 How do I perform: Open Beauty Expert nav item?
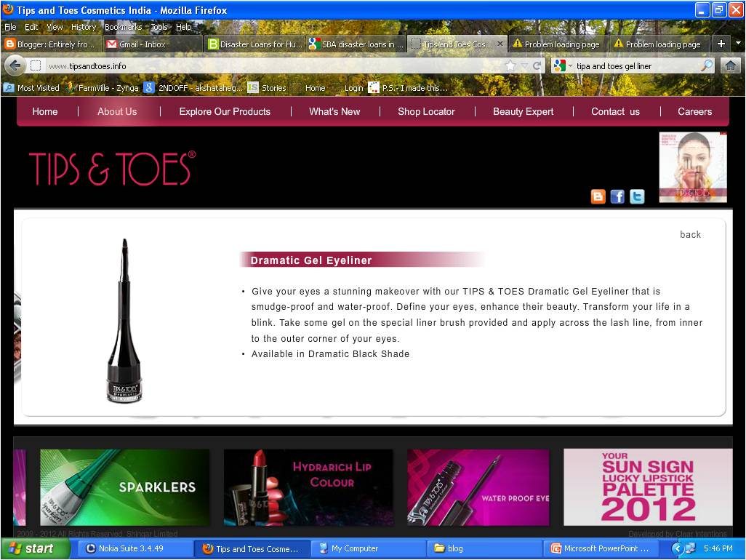click(x=523, y=111)
